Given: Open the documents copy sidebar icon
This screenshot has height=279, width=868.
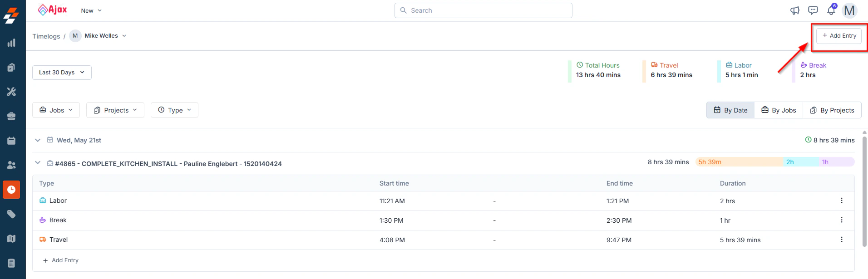Looking at the screenshot, I should tap(11, 68).
